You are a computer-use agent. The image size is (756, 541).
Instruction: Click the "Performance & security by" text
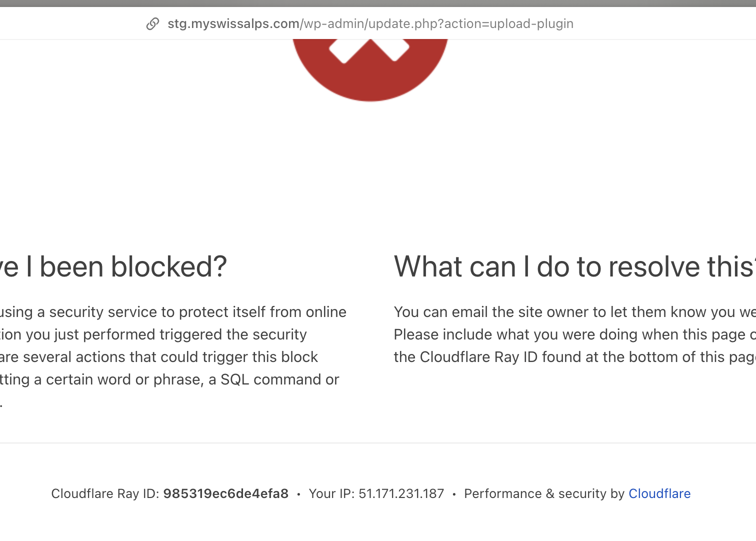(x=544, y=493)
